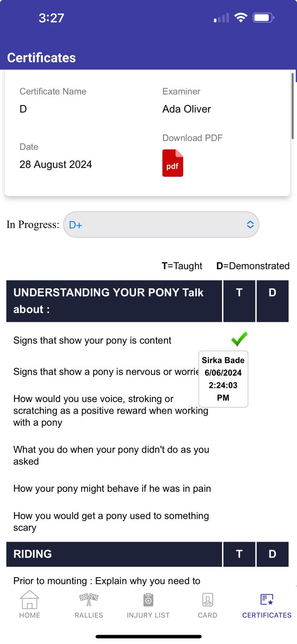Tap the Understanding Your Pony section header
The width and height of the screenshot is (297, 644).
[114, 301]
